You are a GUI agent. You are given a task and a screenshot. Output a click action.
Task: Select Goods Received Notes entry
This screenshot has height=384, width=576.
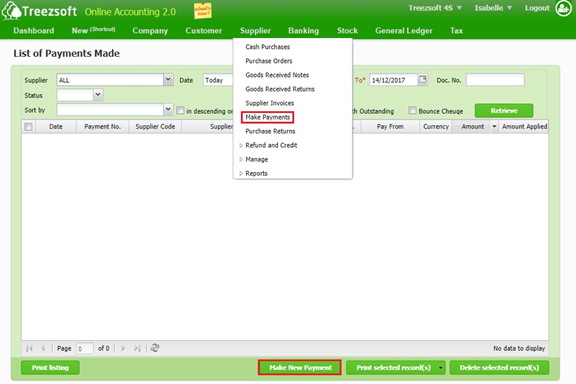click(277, 75)
